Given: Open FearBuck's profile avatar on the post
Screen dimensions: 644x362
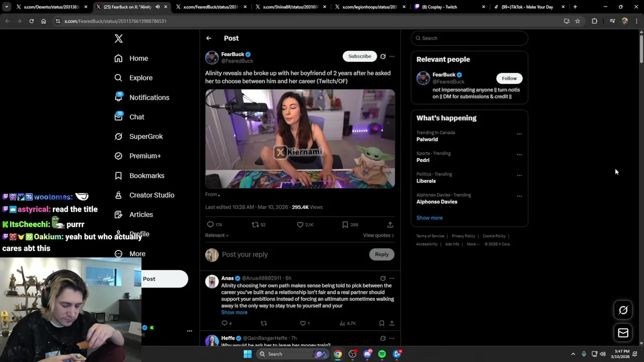Looking at the screenshot, I should [x=212, y=57].
